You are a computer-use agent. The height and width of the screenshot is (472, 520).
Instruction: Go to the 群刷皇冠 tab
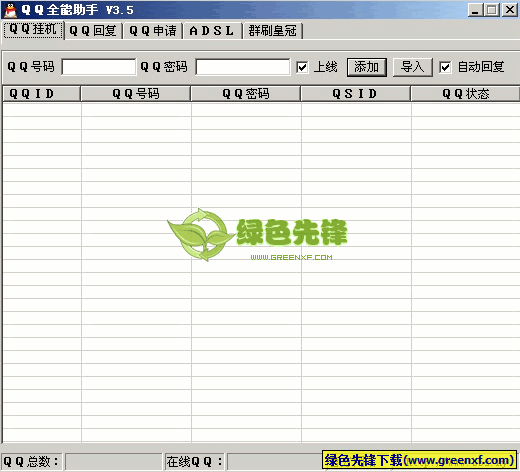click(273, 31)
